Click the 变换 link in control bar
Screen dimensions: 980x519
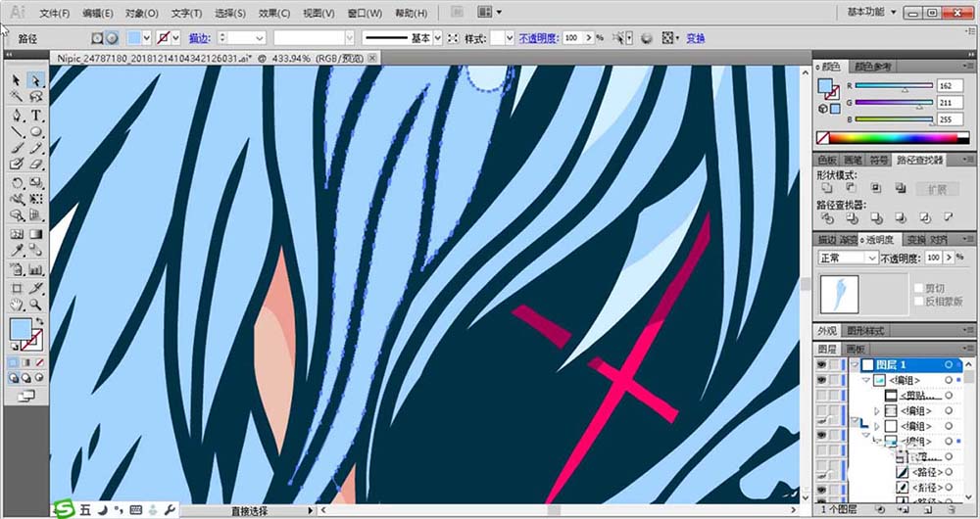[x=696, y=38]
